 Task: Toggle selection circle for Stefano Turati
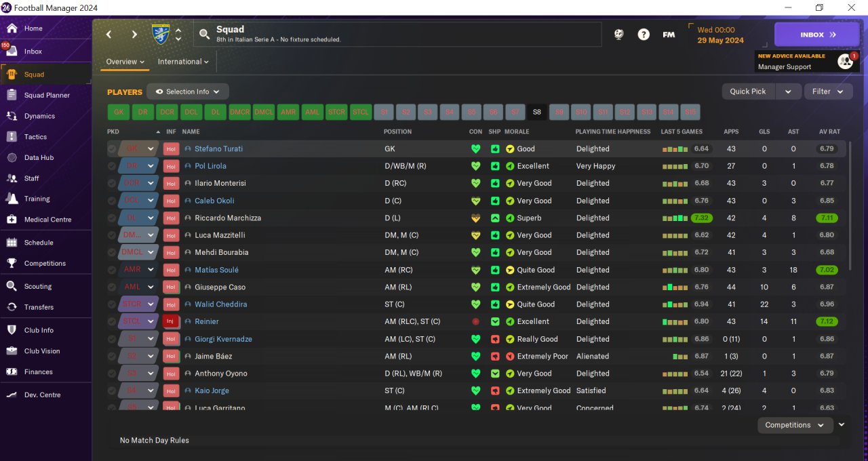point(112,149)
